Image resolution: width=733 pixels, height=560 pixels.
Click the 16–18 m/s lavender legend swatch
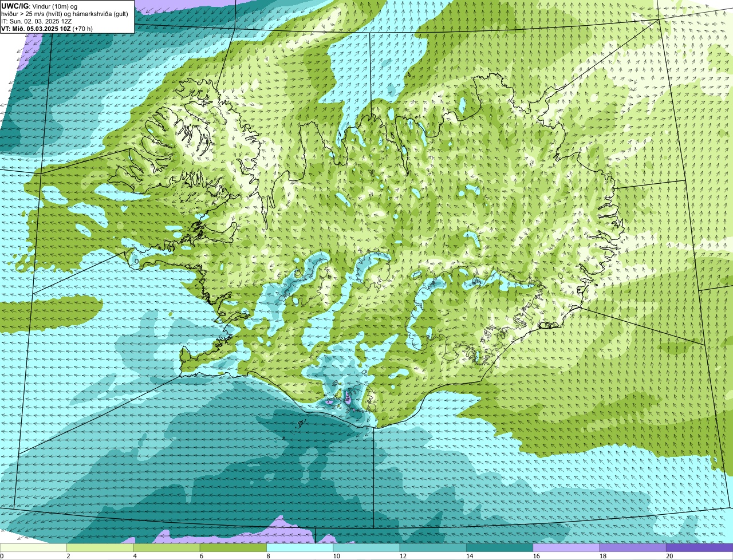click(x=566, y=547)
